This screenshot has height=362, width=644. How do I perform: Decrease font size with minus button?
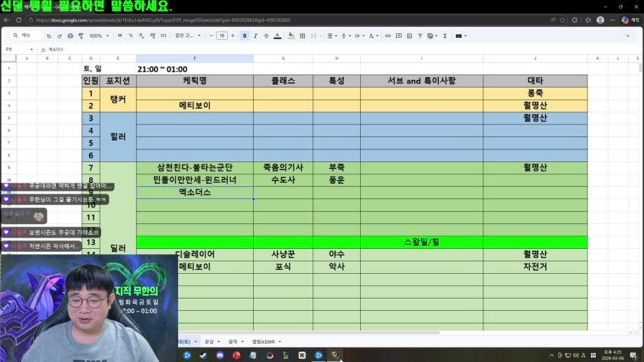pyautogui.click(x=211, y=35)
